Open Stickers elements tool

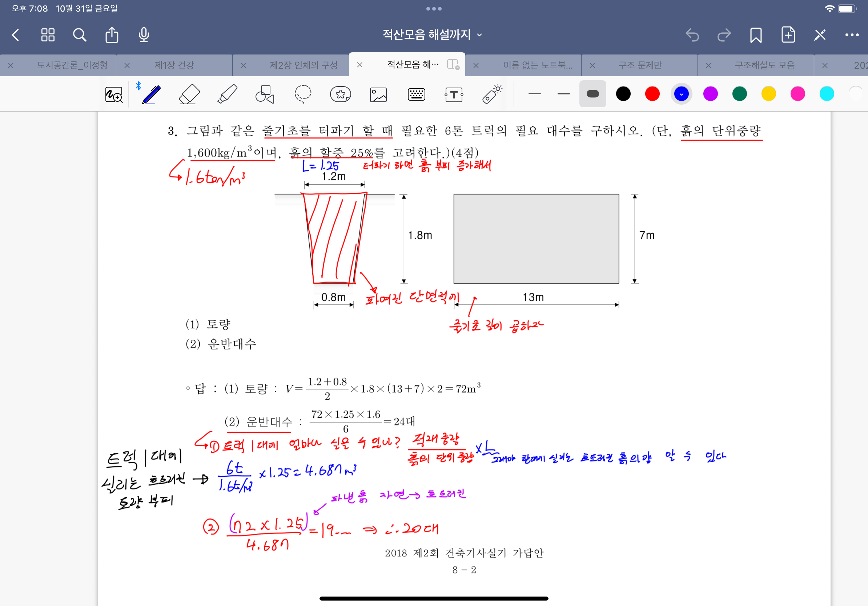pos(340,94)
